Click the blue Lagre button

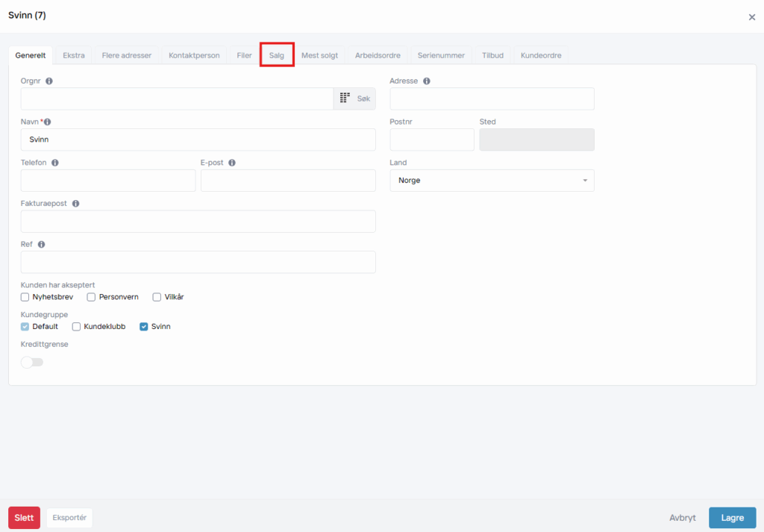click(x=731, y=518)
